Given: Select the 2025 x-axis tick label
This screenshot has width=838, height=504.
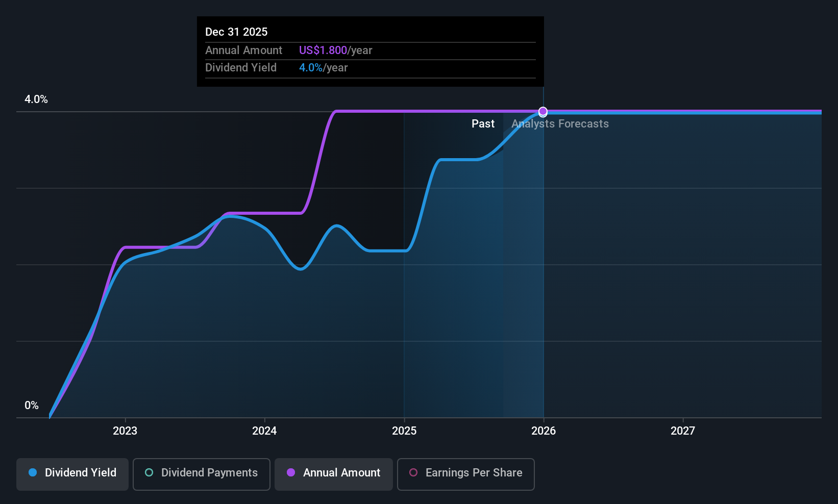Looking at the screenshot, I should click(404, 431).
